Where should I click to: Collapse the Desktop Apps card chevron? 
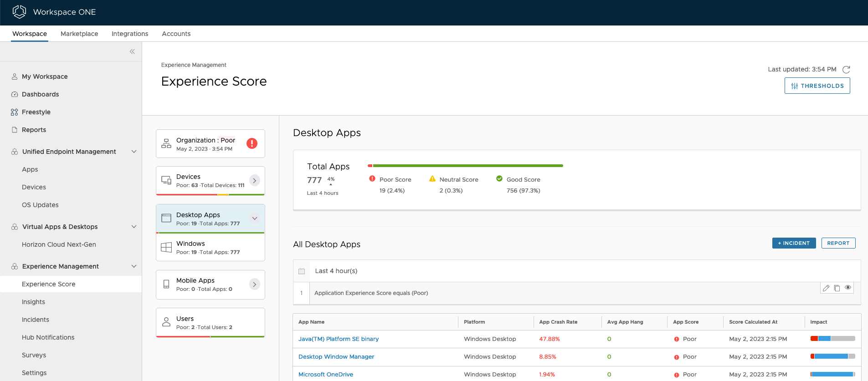(x=255, y=218)
